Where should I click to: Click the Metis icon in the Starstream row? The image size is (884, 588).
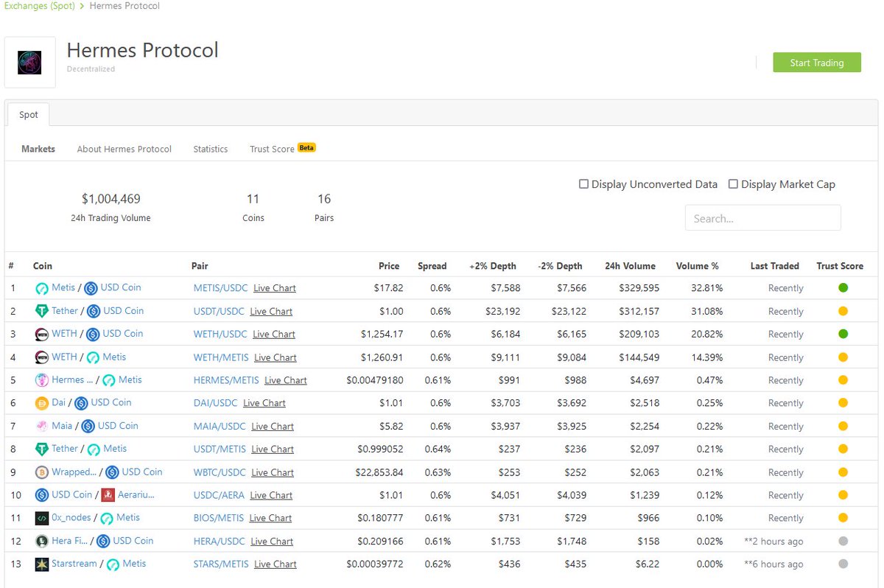tap(113, 564)
